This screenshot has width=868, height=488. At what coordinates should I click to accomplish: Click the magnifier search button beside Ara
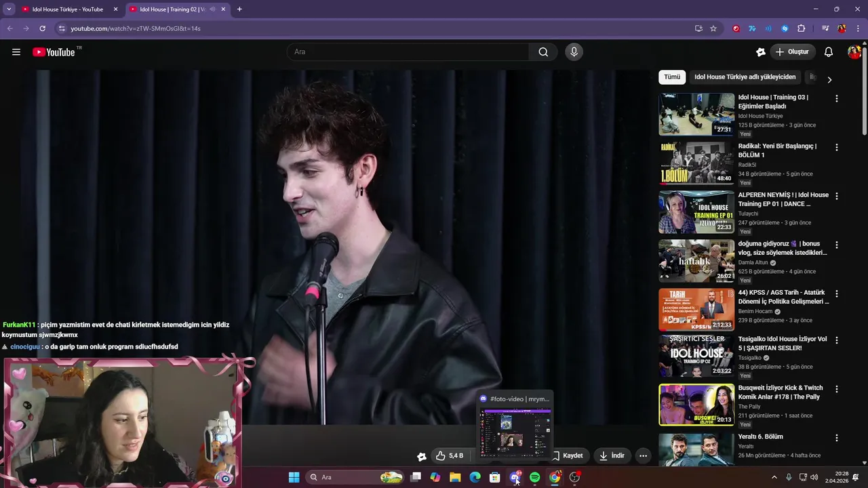pyautogui.click(x=543, y=52)
